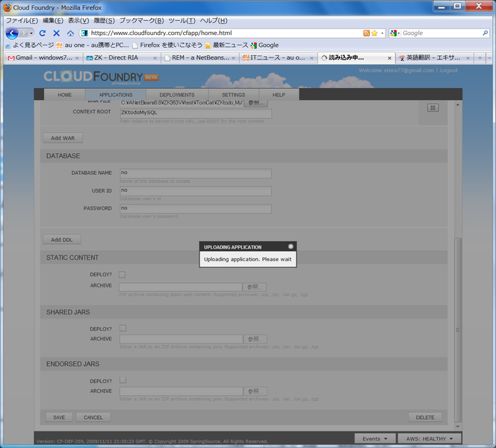Screen dimensions: 496x448
Task: Click the USER ID input field
Action: [x=196, y=190]
